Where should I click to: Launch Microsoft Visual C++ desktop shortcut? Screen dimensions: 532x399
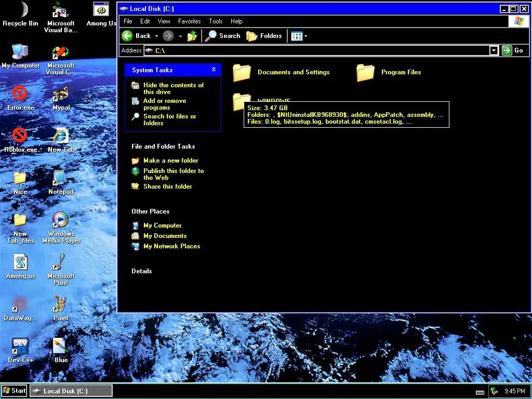click(61, 60)
